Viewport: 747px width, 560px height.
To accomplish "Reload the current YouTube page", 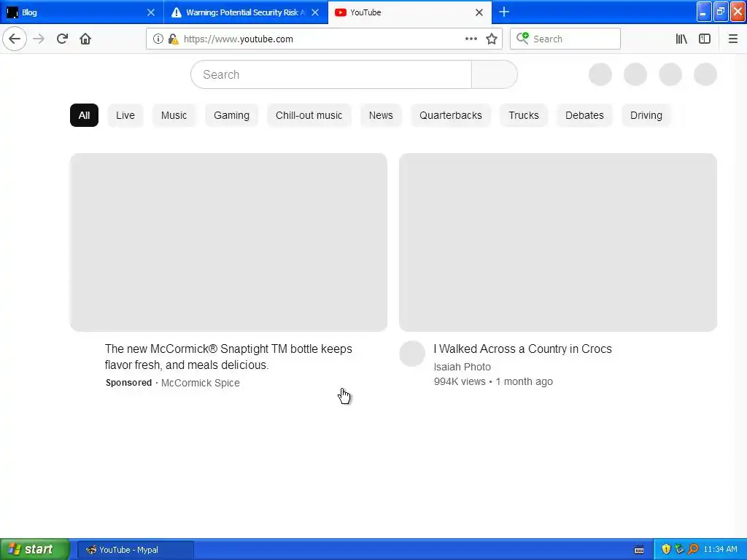I will (x=62, y=39).
